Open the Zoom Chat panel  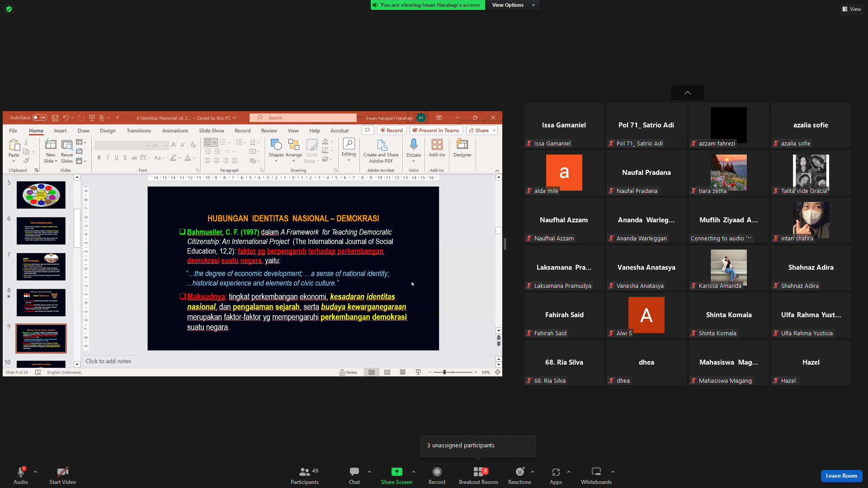tap(354, 475)
